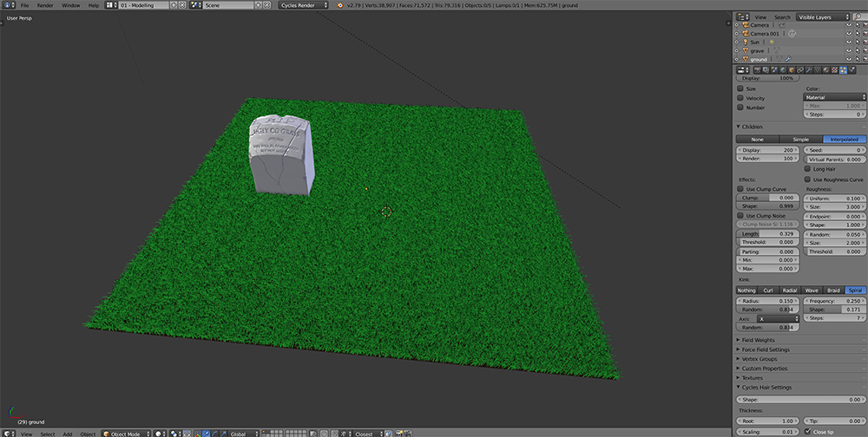Delete the 01 - Modelling screen layout
The width and height of the screenshot is (868, 437).
pyautogui.click(x=182, y=5)
